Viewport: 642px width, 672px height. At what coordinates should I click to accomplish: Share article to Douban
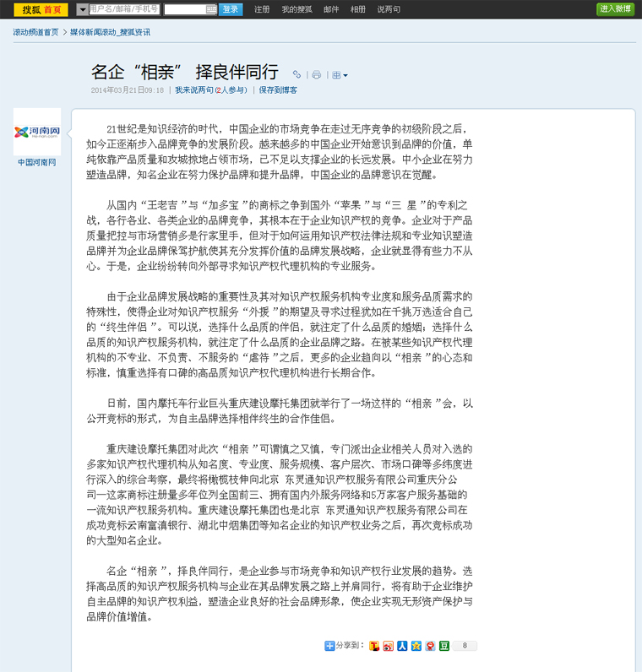pyautogui.click(x=443, y=646)
